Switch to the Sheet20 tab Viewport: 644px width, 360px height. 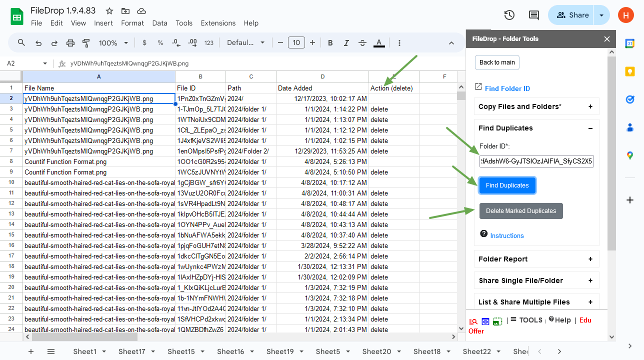point(381,351)
